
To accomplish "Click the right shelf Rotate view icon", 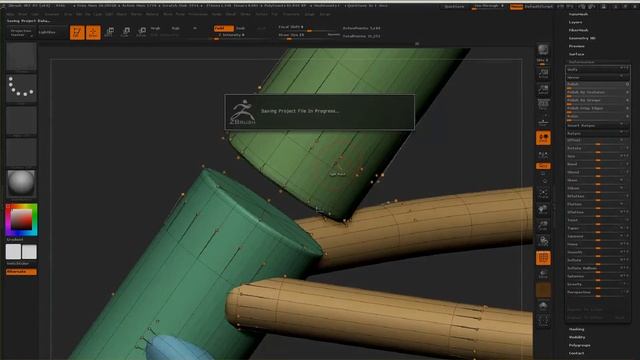I will pos(543,241).
